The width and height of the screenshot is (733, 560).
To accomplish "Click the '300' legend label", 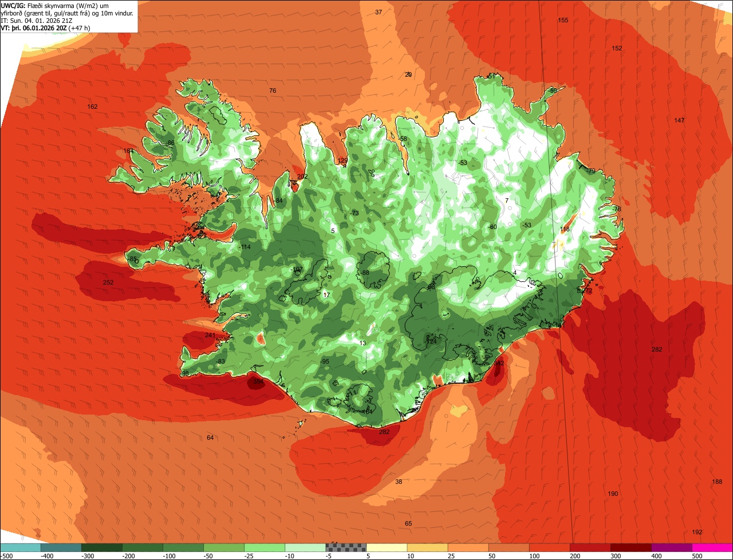I will pos(616,555).
